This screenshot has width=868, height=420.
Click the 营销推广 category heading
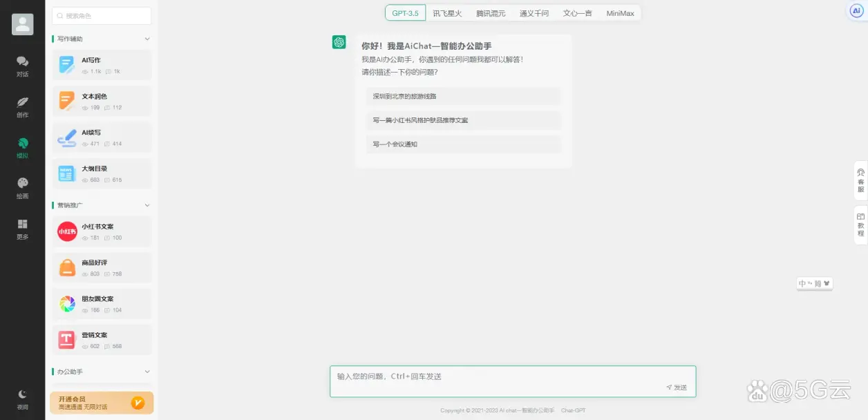pos(70,205)
